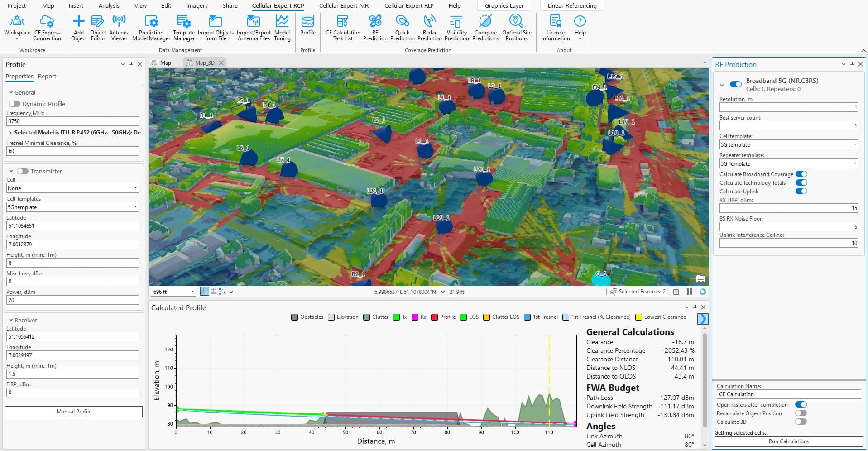Open the Repeater template dropdown
This screenshot has height=451, width=868.
[x=788, y=164]
